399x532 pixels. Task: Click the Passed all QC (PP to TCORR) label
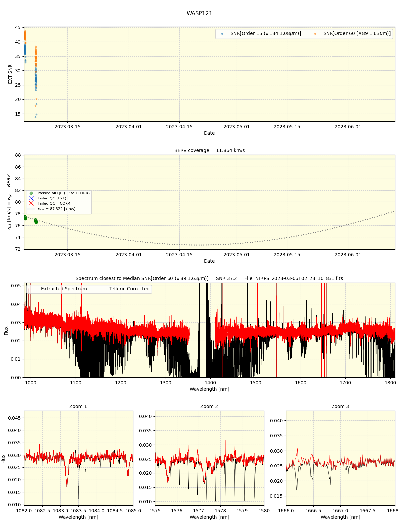tap(64, 193)
